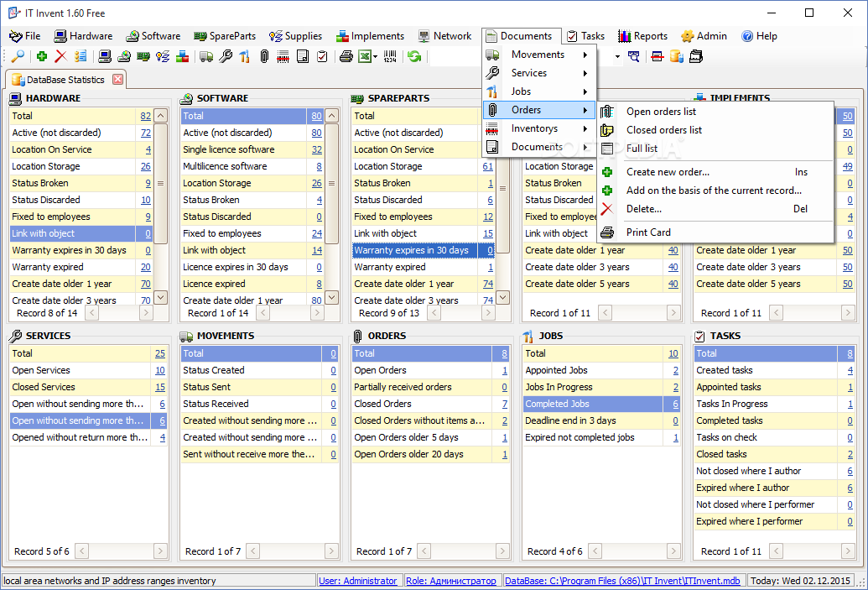The image size is (868, 590).
Task: Click the paperclip orders toolbar icon
Action: [264, 56]
